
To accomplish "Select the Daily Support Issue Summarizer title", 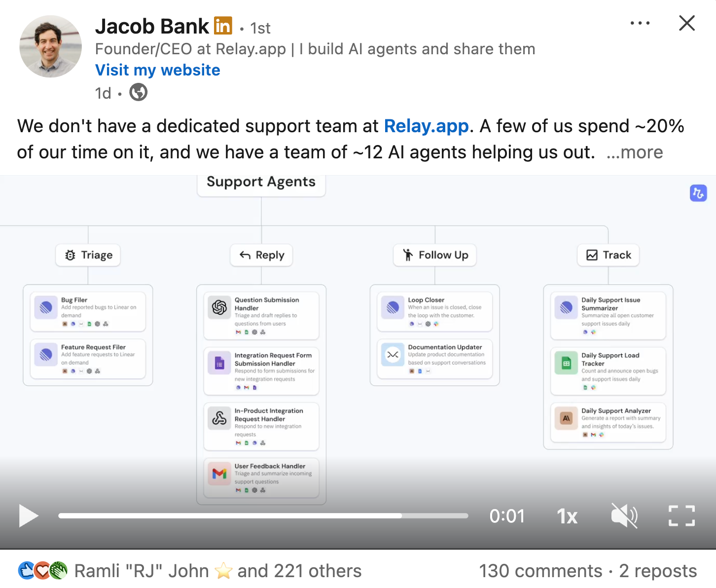I will 611,304.
